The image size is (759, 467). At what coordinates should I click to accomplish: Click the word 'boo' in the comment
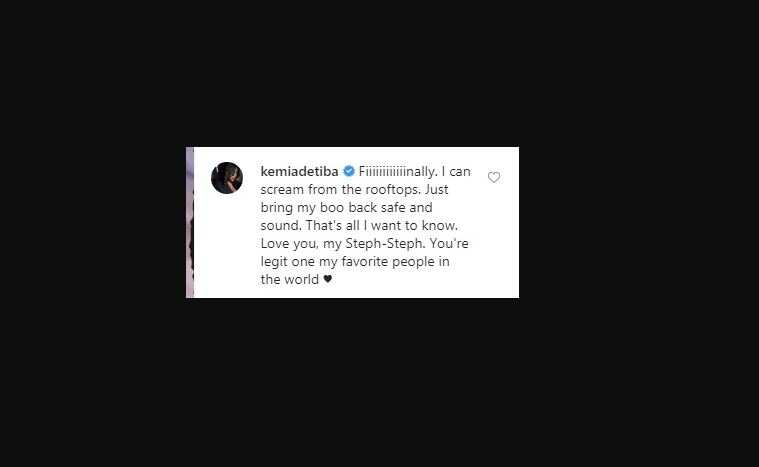[x=332, y=208]
